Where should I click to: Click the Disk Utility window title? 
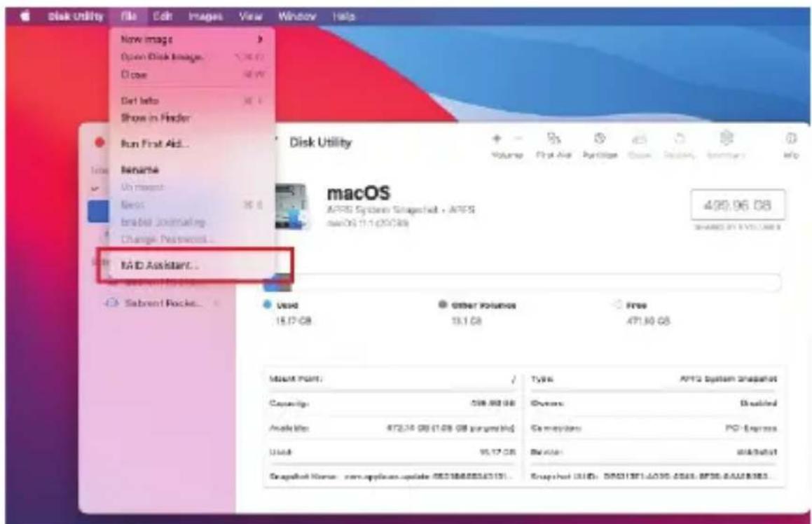click(321, 142)
